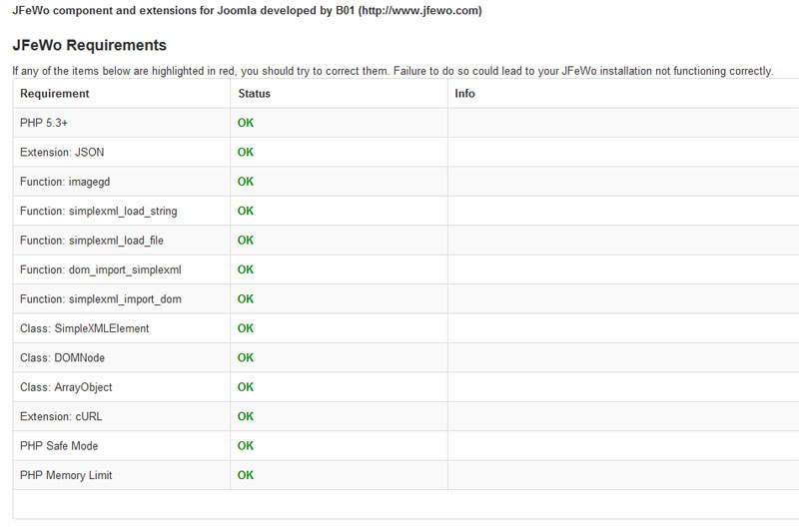
Task: Click the jfewo.com URL in header
Action: pos(420,10)
